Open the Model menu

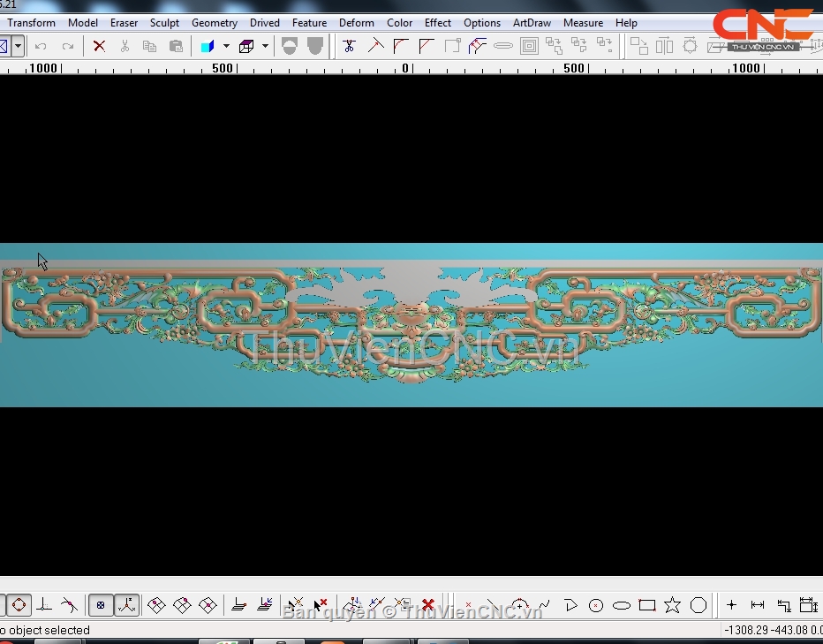[x=82, y=23]
